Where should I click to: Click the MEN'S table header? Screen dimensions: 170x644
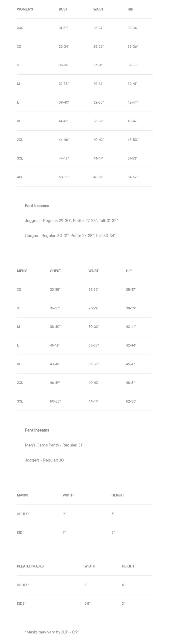pos(22,271)
